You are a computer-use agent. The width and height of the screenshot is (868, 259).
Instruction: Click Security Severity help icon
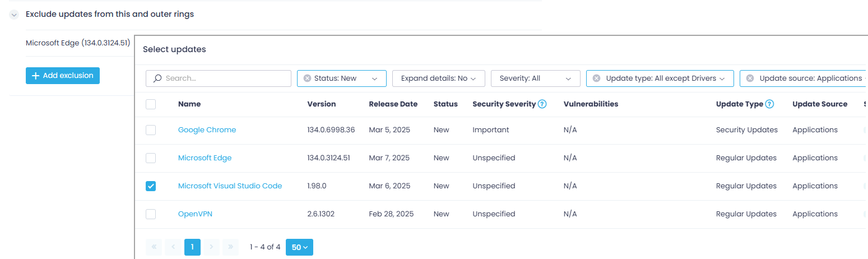point(542,104)
